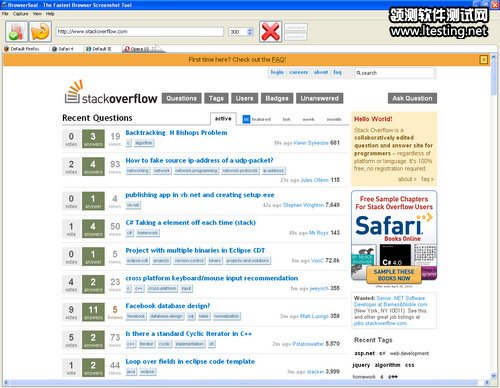Viewport: 500px width, 388px height.
Task: Click the Stack Overflow search box
Action: click(x=394, y=73)
